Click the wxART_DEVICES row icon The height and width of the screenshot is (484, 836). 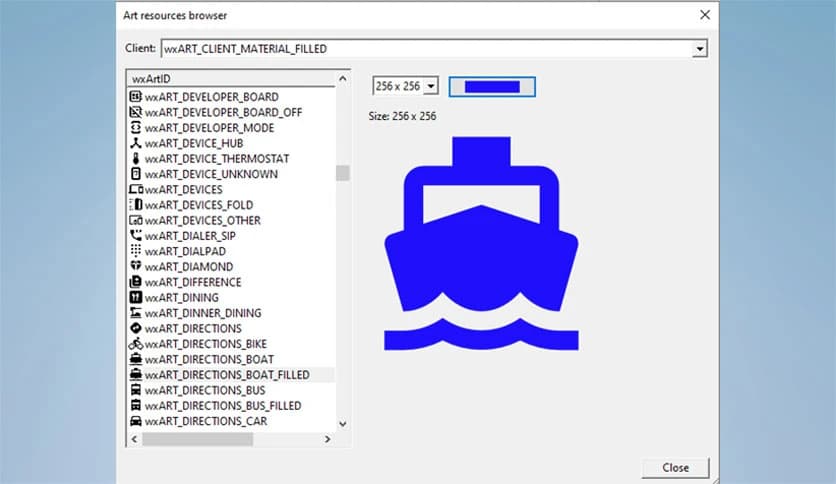pos(136,189)
